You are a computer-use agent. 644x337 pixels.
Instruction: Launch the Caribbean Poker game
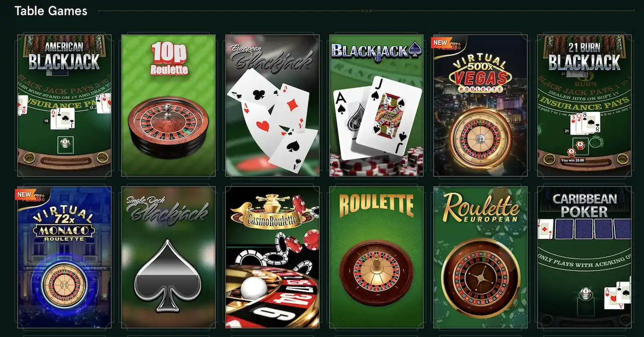click(x=584, y=257)
